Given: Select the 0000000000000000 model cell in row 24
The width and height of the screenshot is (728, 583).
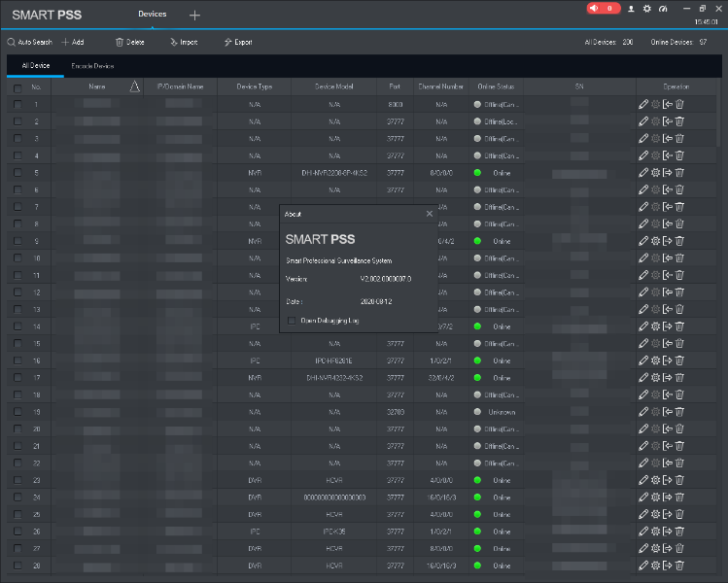Looking at the screenshot, I should pyautogui.click(x=334, y=497).
